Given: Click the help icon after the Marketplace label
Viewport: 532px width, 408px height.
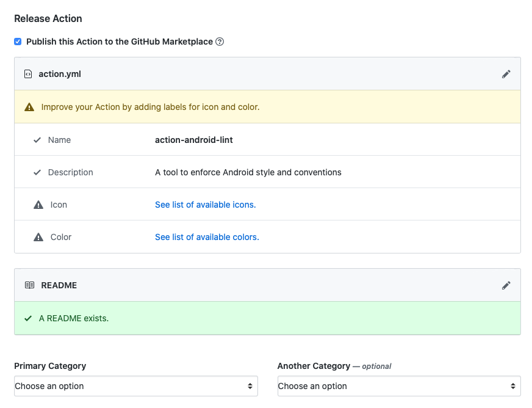Looking at the screenshot, I should click(218, 42).
